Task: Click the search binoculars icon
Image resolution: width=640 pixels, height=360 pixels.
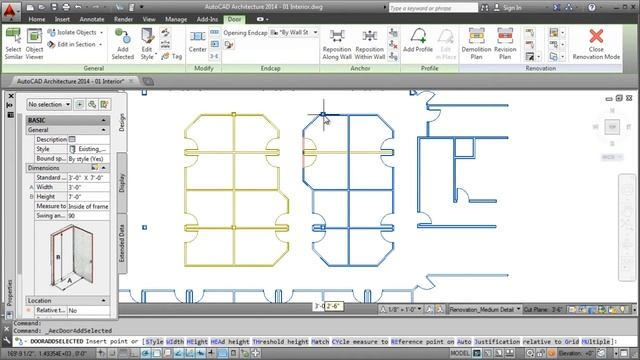Action: pos(484,7)
